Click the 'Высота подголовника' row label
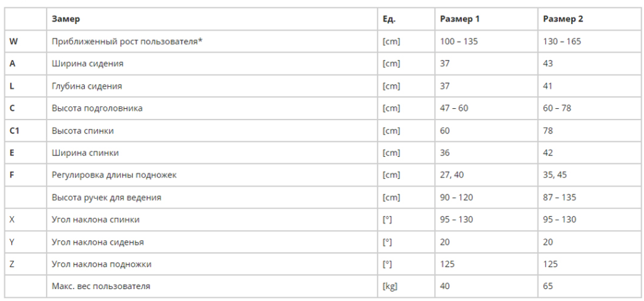644x301 pixels. tap(97, 108)
